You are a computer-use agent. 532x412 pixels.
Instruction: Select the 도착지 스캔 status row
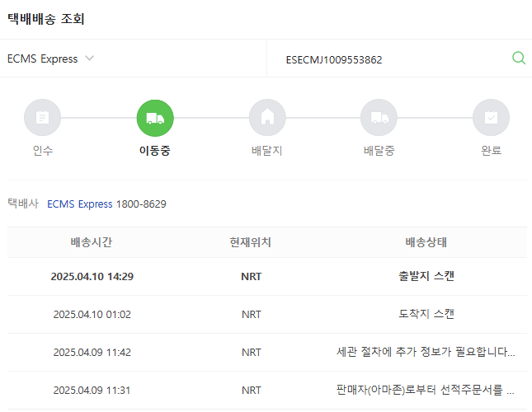click(426, 314)
